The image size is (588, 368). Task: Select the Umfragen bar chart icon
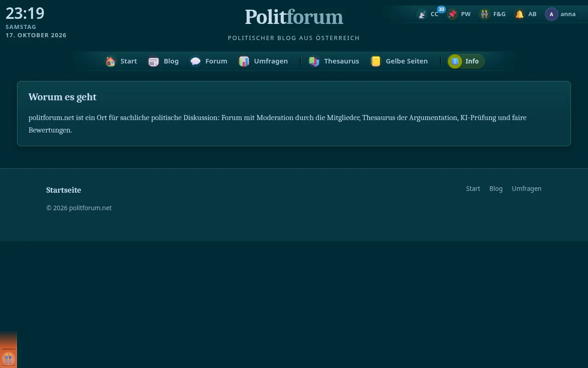244,61
